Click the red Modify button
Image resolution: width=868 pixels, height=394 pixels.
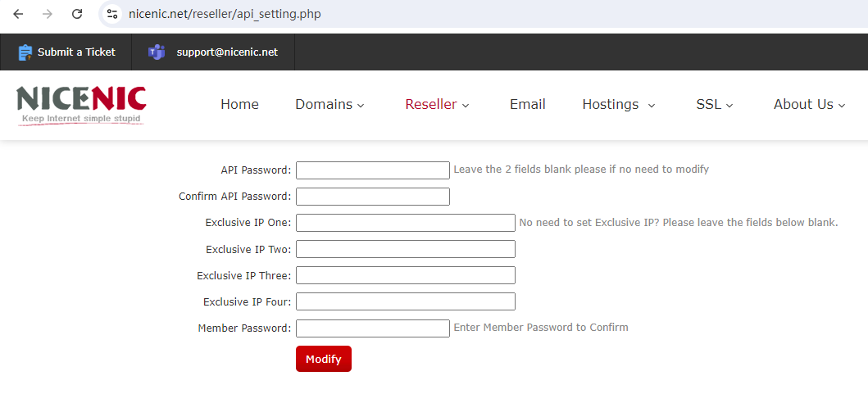(324, 359)
